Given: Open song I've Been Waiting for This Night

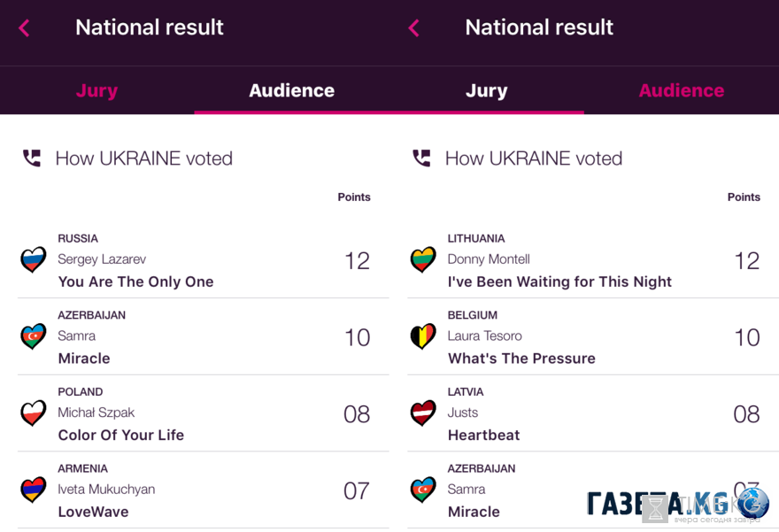Looking at the screenshot, I should coord(559,281).
